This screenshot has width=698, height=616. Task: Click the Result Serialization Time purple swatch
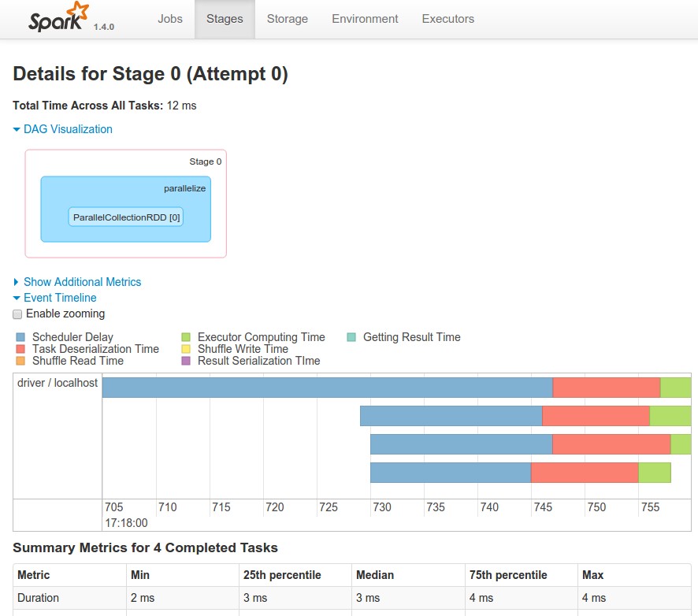(186, 361)
